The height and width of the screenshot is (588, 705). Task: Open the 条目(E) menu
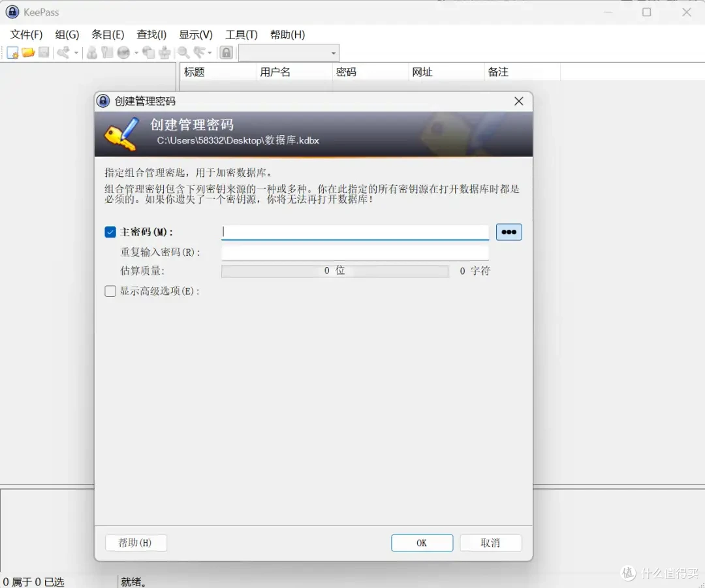[108, 35]
